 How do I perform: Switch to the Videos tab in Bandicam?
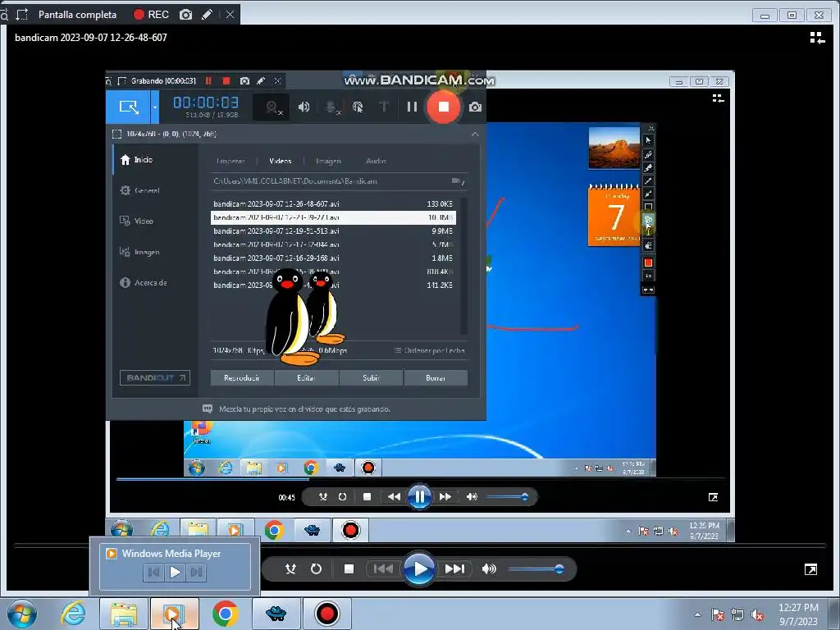click(x=281, y=161)
